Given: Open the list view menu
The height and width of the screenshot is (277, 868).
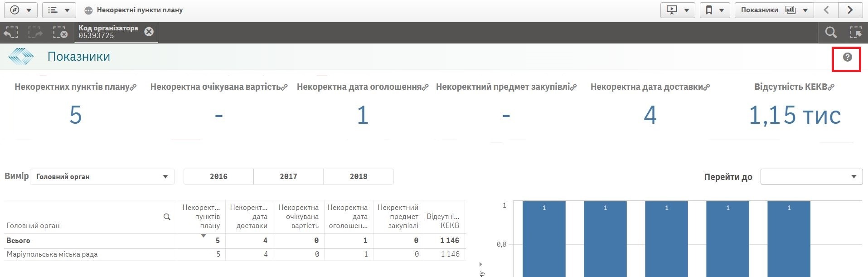Looking at the screenshot, I should [x=59, y=10].
